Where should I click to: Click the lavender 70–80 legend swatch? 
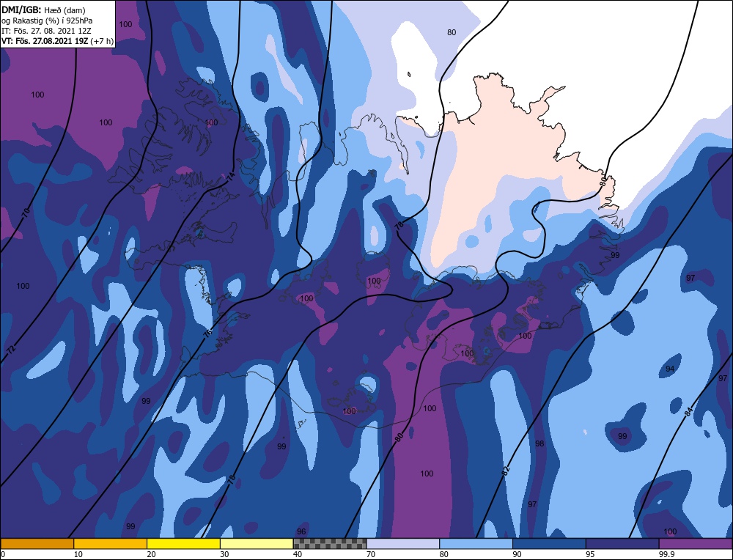pos(403,544)
